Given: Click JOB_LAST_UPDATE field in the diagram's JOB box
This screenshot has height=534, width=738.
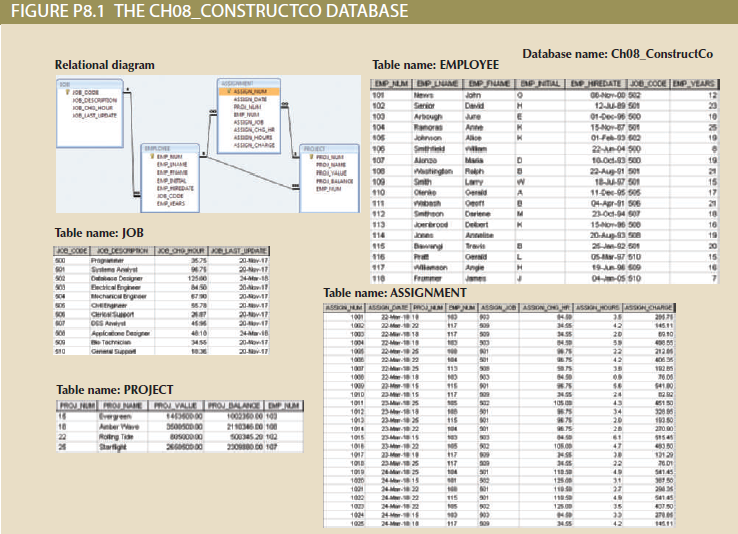Looking at the screenshot, I should click(95, 115).
